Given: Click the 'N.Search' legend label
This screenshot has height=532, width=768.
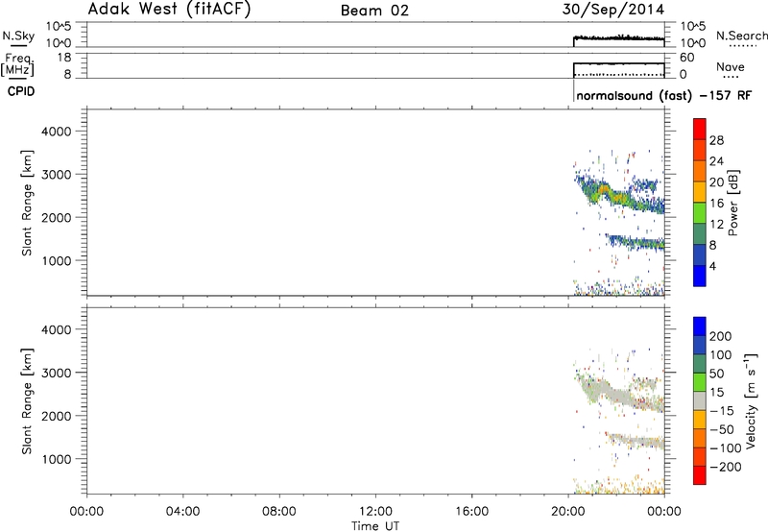Looking at the screenshot, I should tap(741, 36).
